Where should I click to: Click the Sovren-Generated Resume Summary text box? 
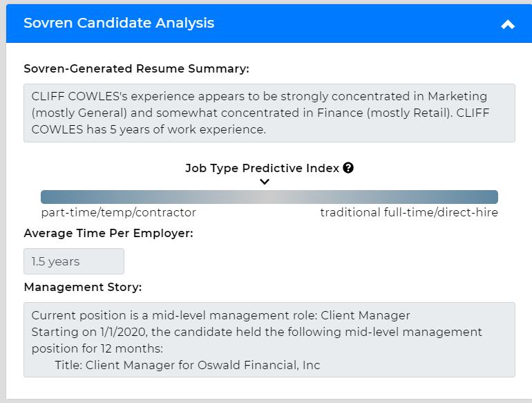click(269, 113)
